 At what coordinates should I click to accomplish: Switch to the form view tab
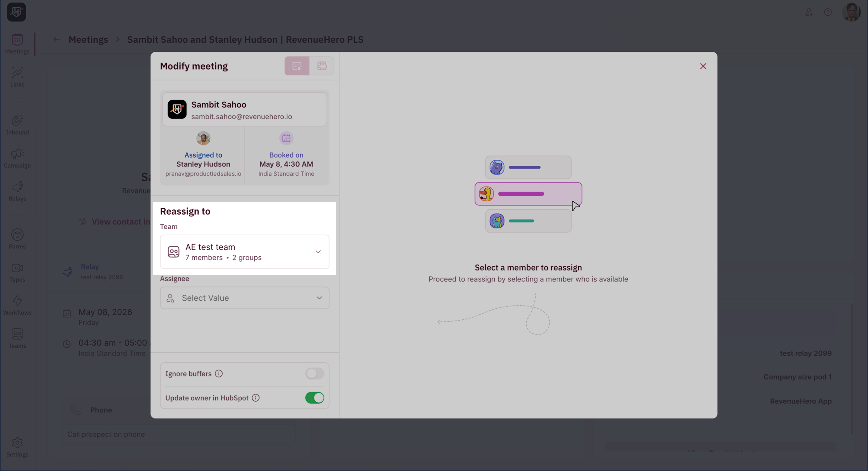tap(297, 66)
